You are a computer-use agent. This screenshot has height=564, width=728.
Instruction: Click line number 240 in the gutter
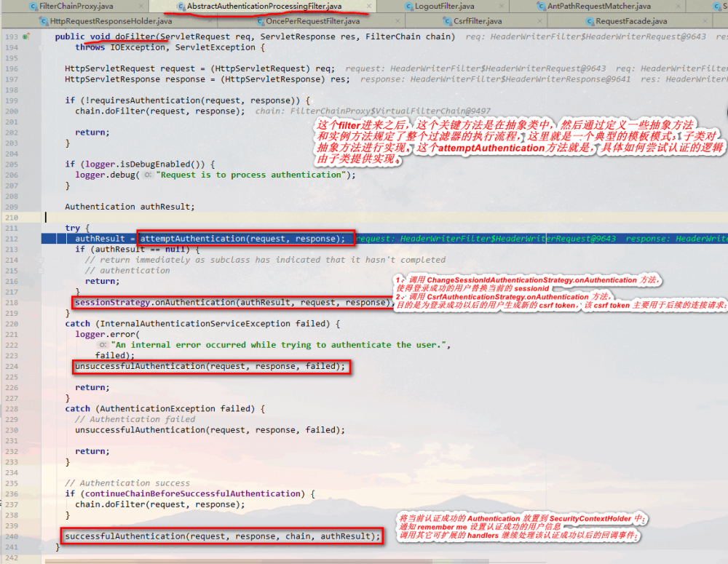[x=12, y=536]
